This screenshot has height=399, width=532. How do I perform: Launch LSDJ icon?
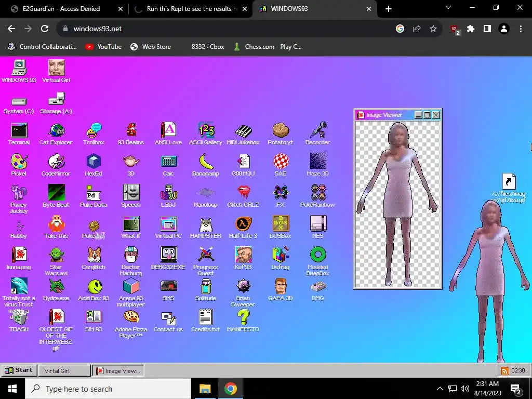click(168, 196)
